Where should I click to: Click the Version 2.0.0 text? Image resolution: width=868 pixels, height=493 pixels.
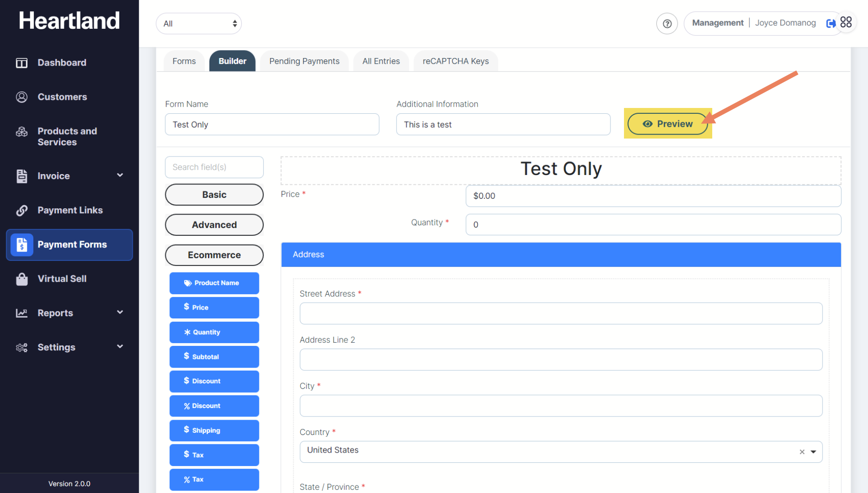pos(69,484)
